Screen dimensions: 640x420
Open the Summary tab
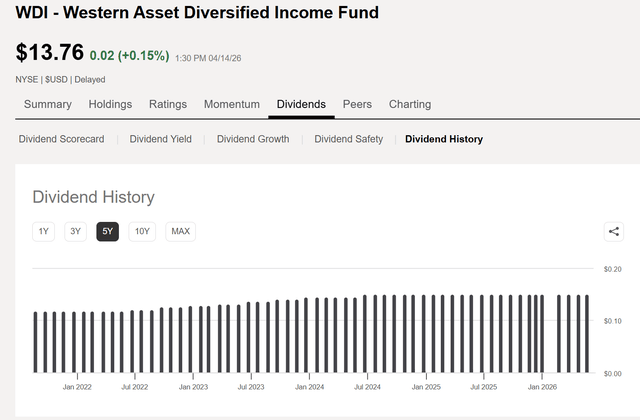48,104
